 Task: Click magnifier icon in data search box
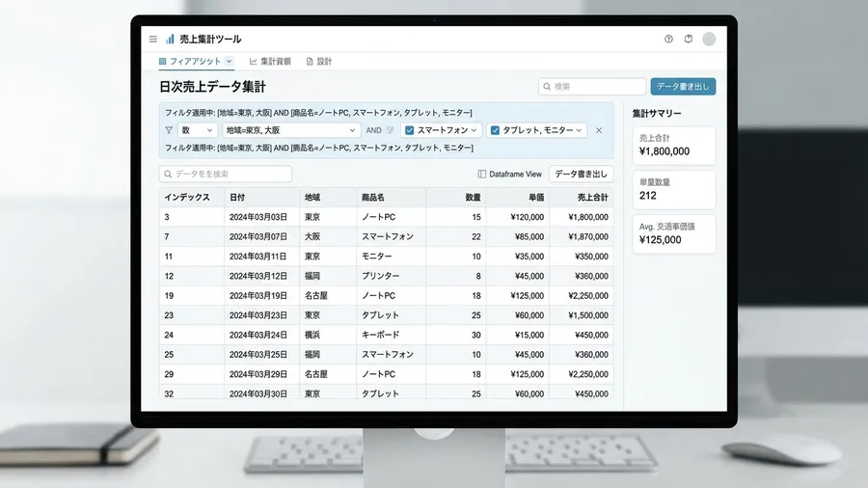click(x=168, y=174)
